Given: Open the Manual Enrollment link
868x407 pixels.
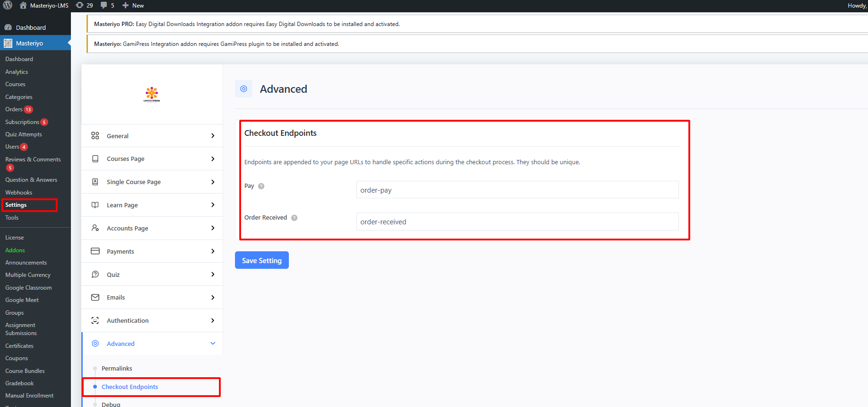Looking at the screenshot, I should pyautogui.click(x=29, y=396).
